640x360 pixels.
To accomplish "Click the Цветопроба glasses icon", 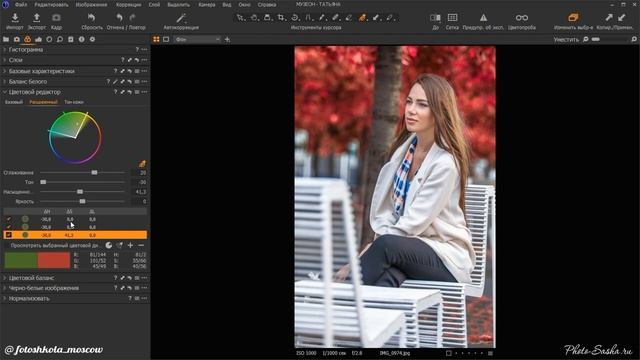I will click(522, 18).
